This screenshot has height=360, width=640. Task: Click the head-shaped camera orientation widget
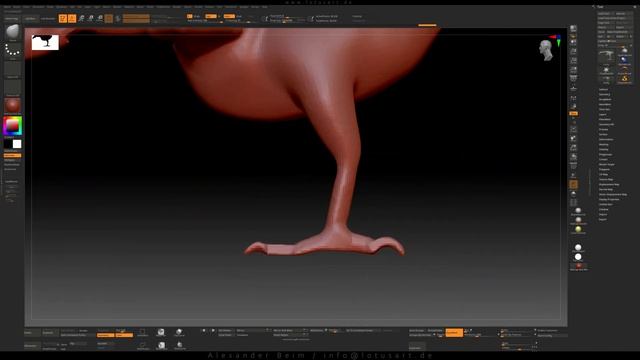pos(545,50)
